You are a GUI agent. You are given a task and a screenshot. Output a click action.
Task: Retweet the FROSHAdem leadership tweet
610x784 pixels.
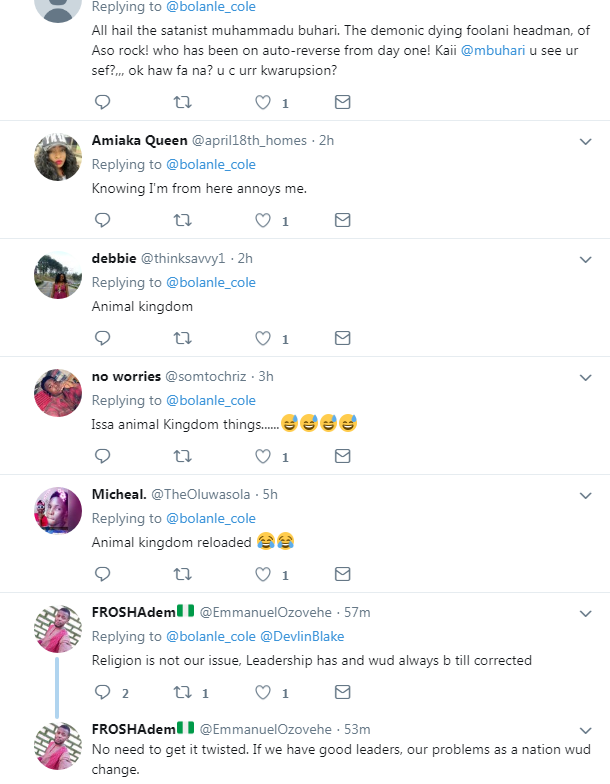point(182,692)
